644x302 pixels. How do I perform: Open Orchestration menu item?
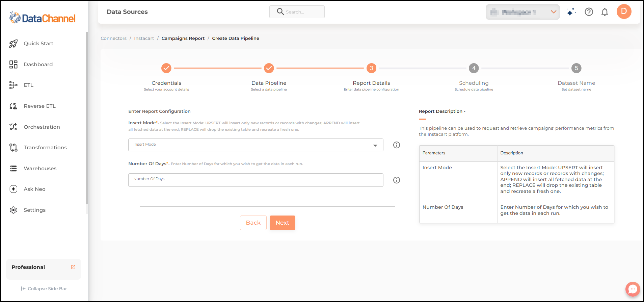pyautogui.click(x=42, y=127)
